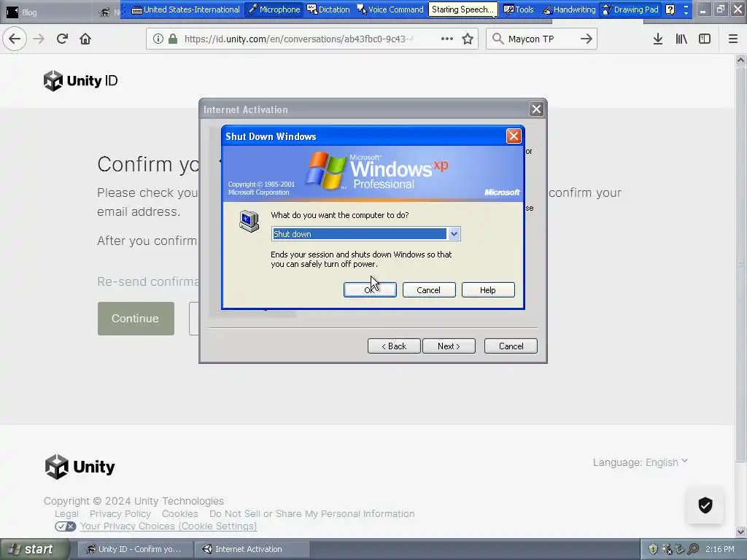This screenshot has height=560, width=747.
Task: Open language bar options down arrow
Action: [686, 12]
